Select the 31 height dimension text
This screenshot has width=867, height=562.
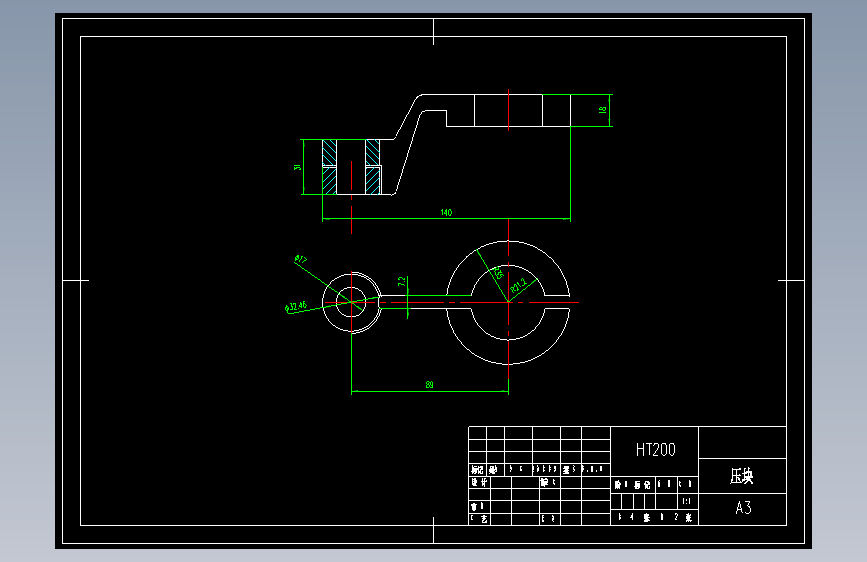(297, 166)
